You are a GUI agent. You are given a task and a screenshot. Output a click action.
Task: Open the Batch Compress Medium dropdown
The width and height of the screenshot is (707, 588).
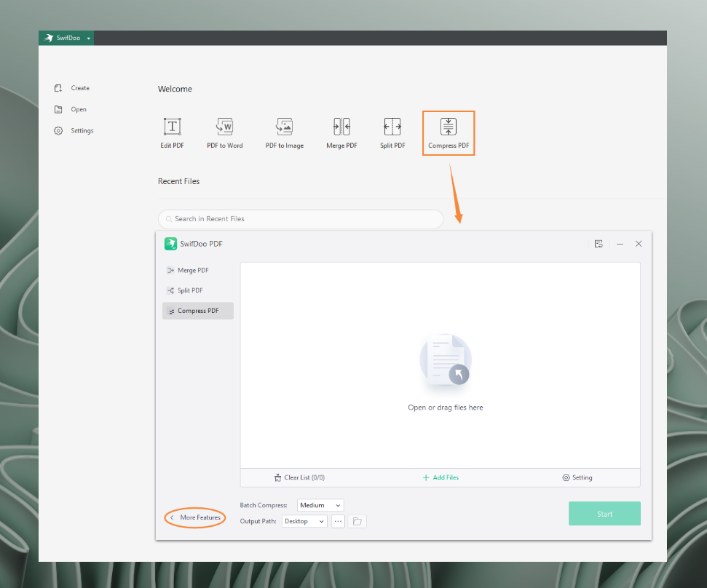tap(320, 506)
